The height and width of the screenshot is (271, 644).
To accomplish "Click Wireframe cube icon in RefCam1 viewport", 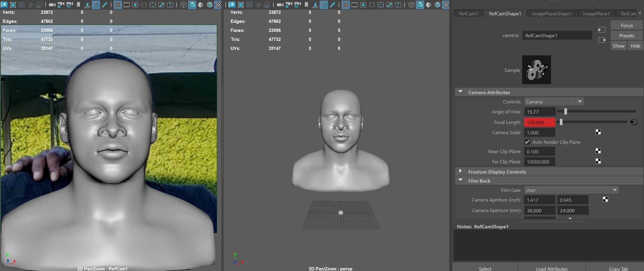I will (183, 5).
